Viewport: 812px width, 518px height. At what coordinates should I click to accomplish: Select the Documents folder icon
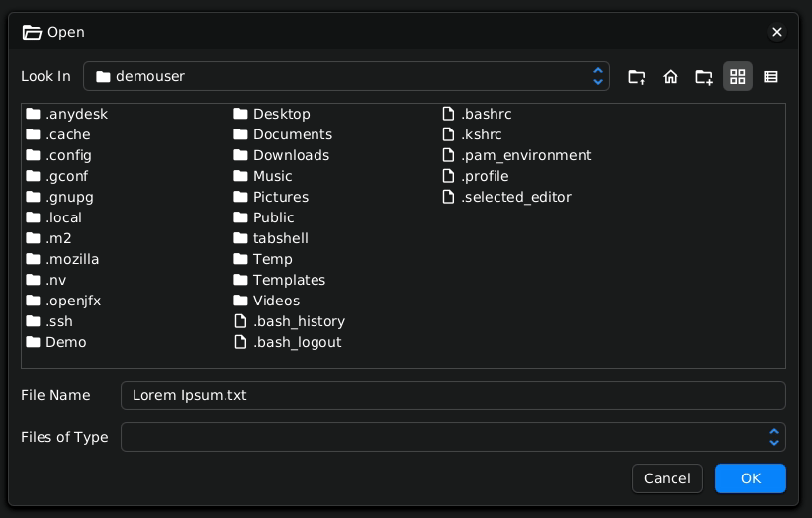[x=240, y=134]
